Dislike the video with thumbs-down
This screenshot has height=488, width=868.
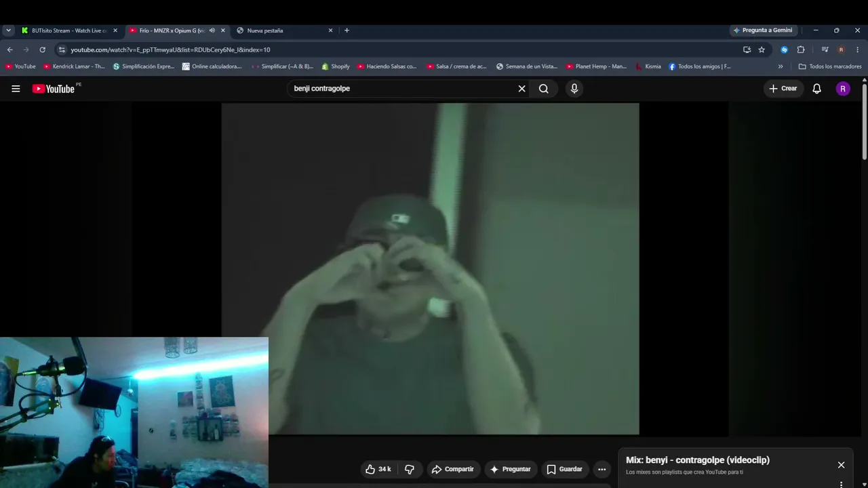click(410, 469)
